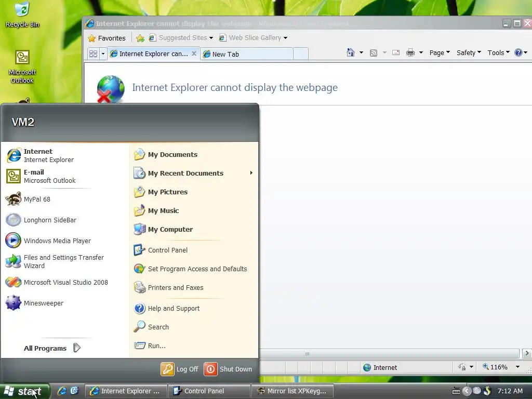Screen dimensions: 532x399
Task: Click Add to Favorites Bar star icon
Action: coord(140,38)
